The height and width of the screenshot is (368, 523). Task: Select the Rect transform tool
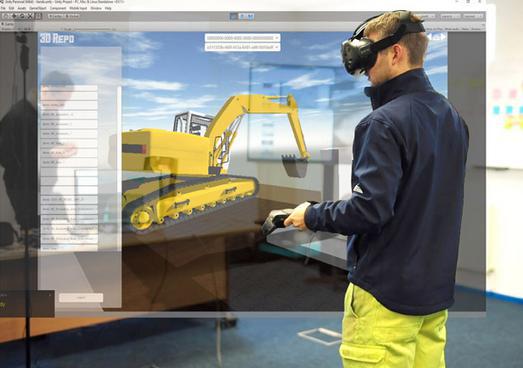38,16
